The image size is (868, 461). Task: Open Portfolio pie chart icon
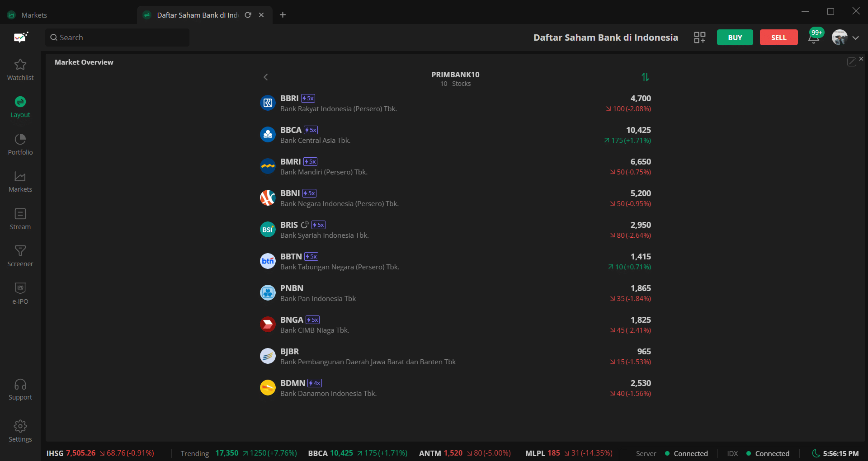[x=20, y=139]
